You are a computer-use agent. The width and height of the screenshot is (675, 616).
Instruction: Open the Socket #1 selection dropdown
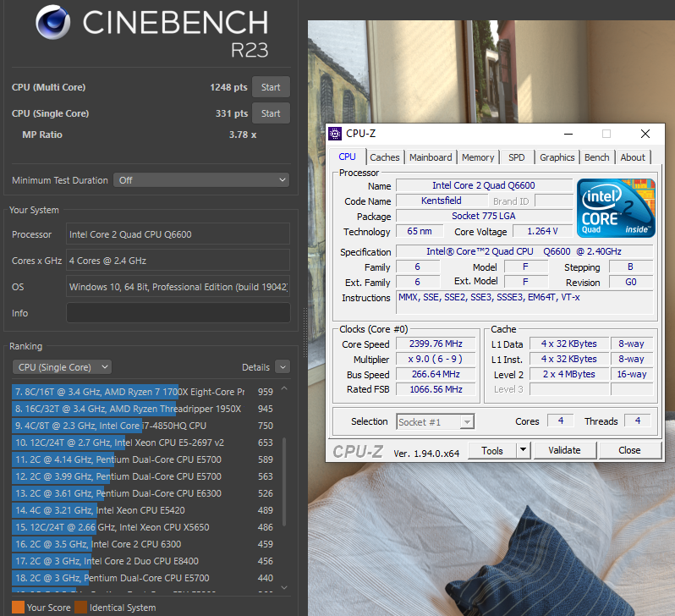pos(436,421)
